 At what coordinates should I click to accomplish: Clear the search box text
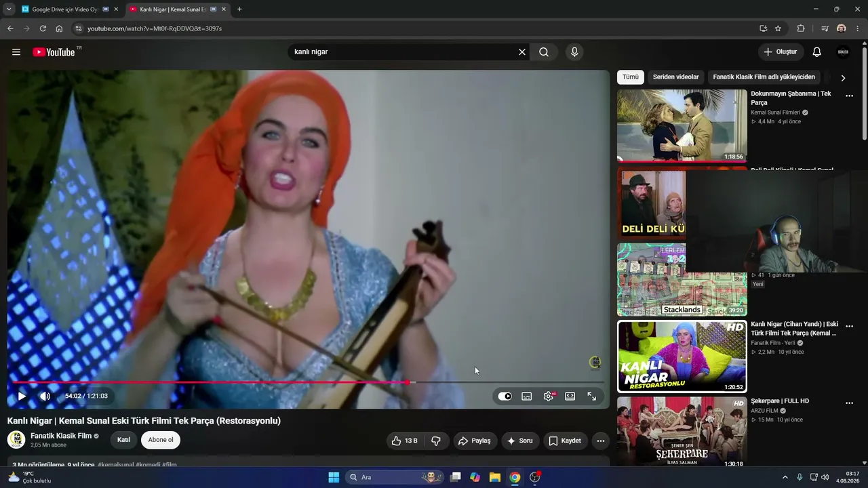[522, 52]
